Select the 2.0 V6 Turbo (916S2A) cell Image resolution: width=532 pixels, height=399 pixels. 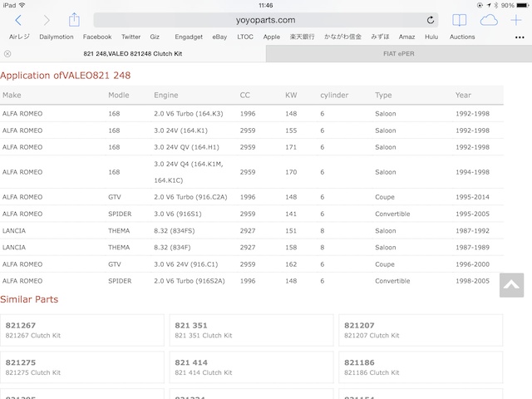pos(190,281)
